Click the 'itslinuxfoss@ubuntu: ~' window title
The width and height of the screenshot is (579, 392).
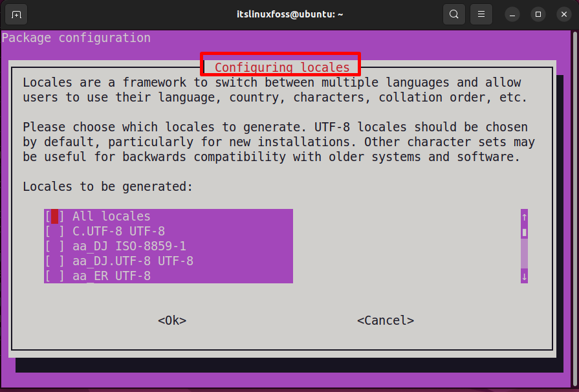pos(290,14)
